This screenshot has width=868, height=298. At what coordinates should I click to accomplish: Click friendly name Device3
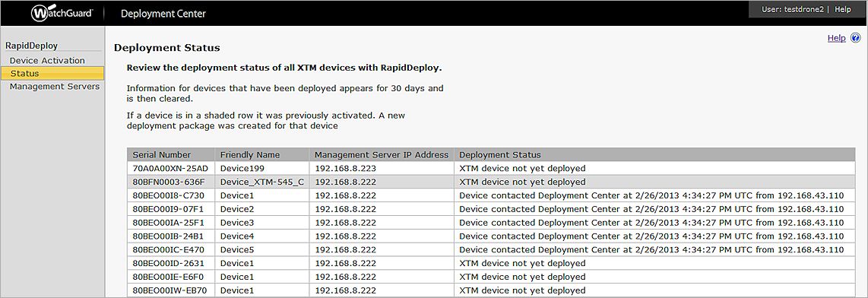(x=237, y=223)
